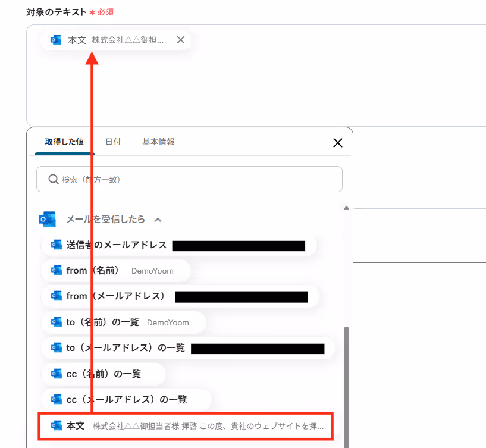The width and height of the screenshot is (486, 448).
Task: Select the to（メールアドレス）の一覧 value
Action: click(188, 348)
